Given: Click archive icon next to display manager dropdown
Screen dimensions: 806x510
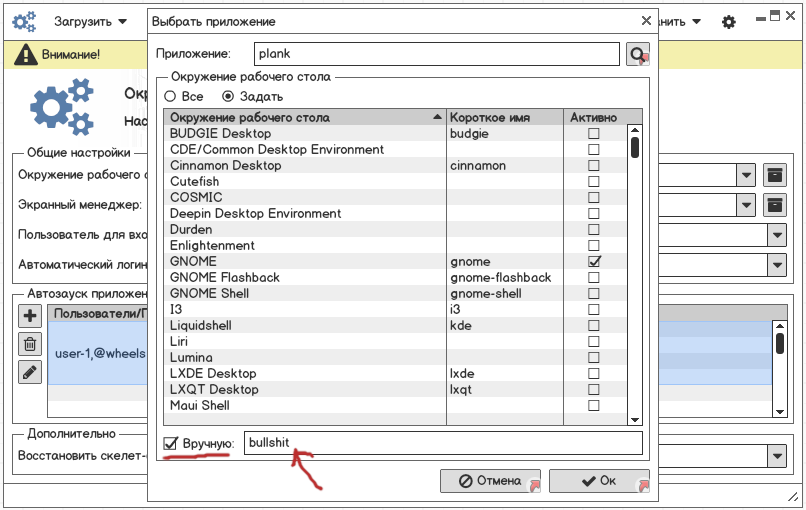Looking at the screenshot, I should (x=775, y=205).
